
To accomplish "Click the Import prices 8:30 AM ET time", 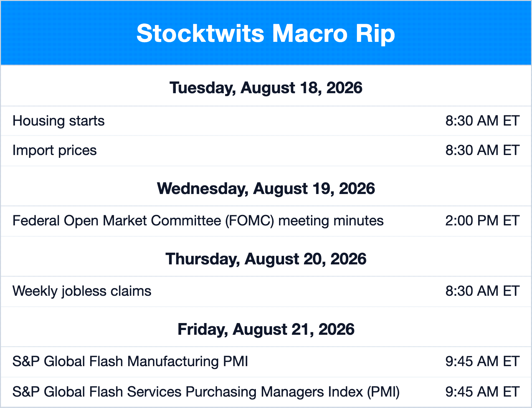I will click(x=482, y=150).
